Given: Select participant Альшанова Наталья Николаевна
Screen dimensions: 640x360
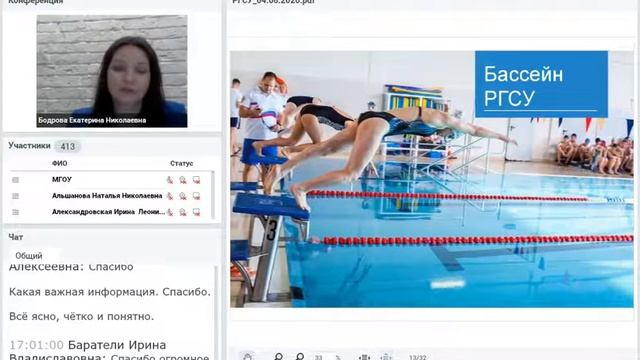Looking at the screenshot, I should pyautogui.click(x=107, y=196).
